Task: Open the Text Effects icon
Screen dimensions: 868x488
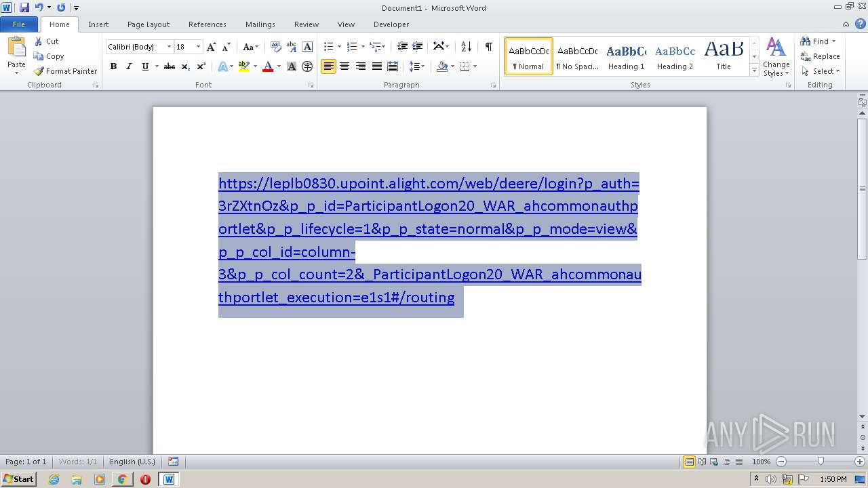Action: [x=222, y=66]
